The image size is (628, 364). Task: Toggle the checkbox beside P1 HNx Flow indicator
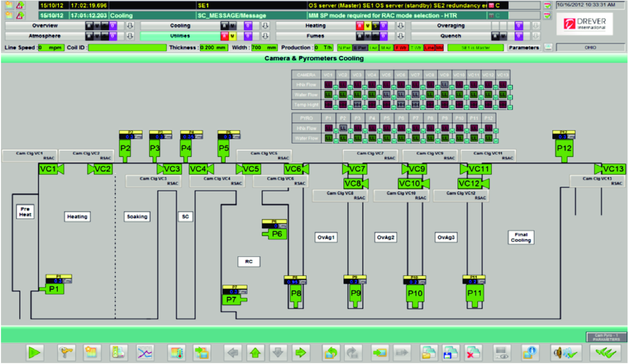tap(336, 131)
